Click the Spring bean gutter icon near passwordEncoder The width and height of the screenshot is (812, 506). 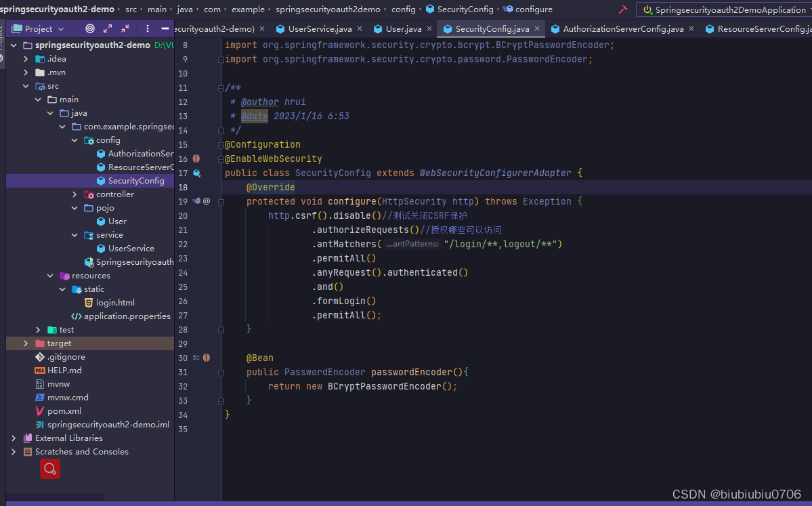[207, 357]
